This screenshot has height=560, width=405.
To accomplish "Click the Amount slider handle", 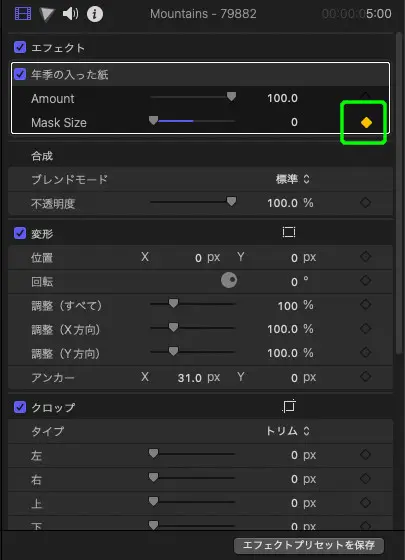I will (231, 96).
